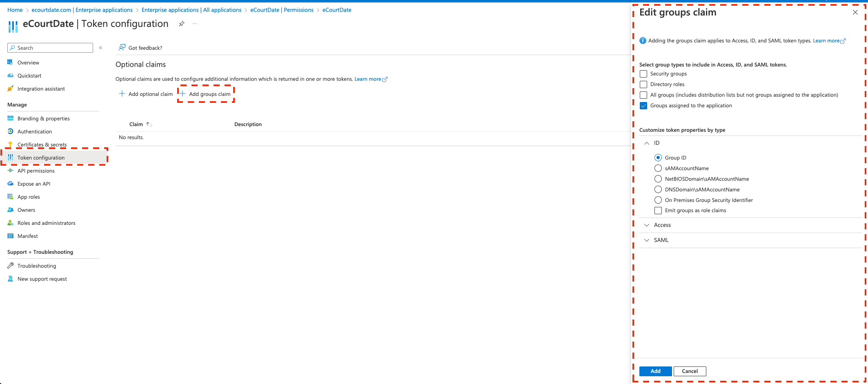Screen dimensions: 868x384
Task: Click the plus icon for Add optional claim
Action: (122, 94)
